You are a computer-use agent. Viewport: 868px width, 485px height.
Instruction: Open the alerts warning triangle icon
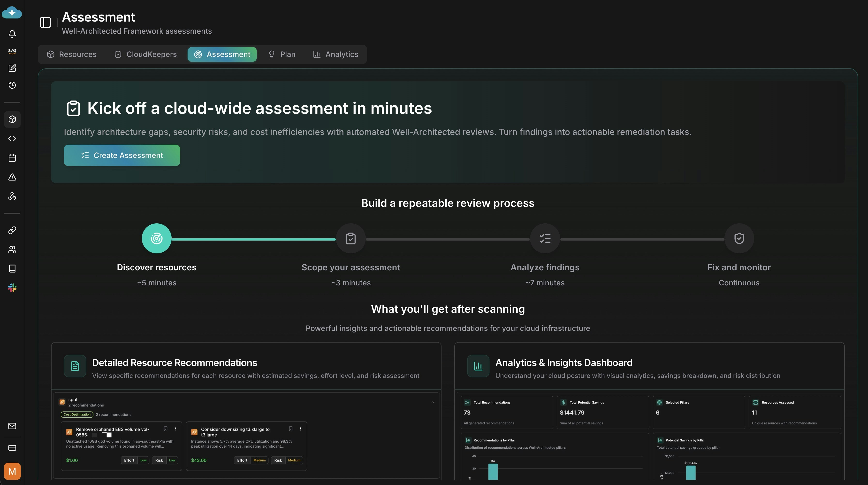point(12,177)
